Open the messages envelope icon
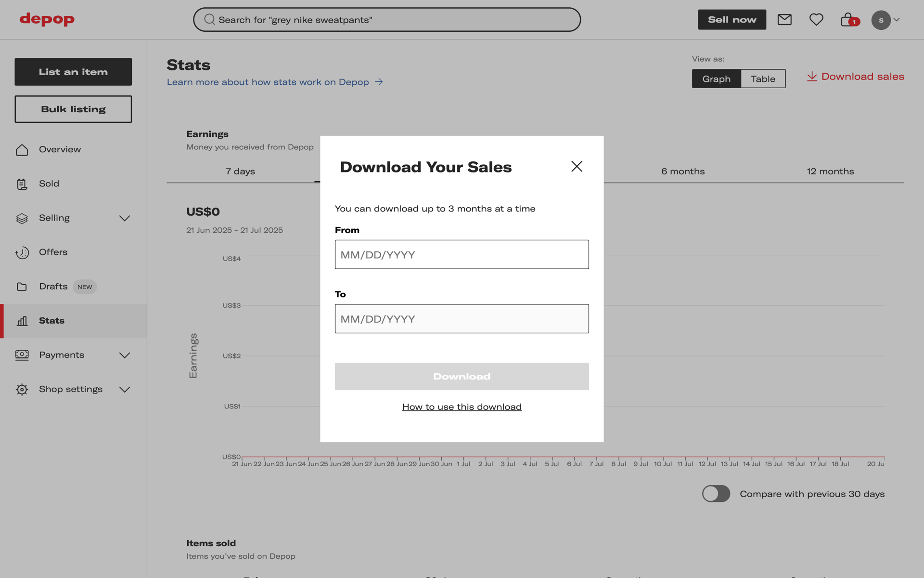This screenshot has height=578, width=924. click(784, 20)
